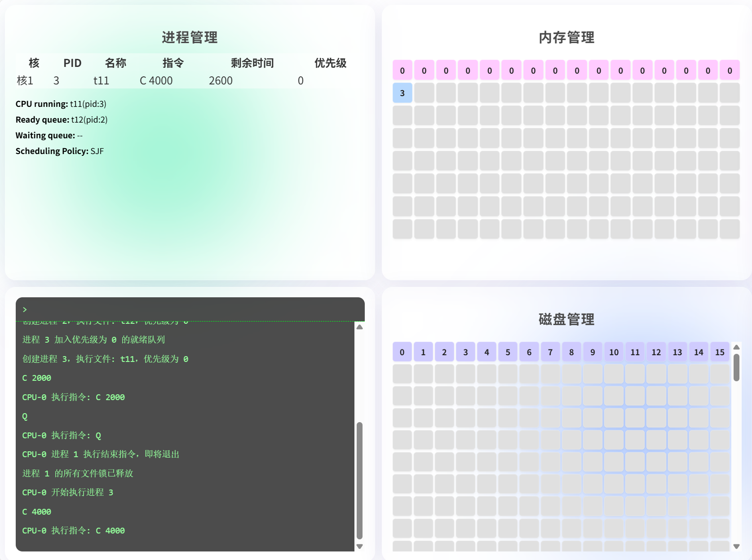752x560 pixels.
Task: Click disk column header 15
Action: (720, 352)
